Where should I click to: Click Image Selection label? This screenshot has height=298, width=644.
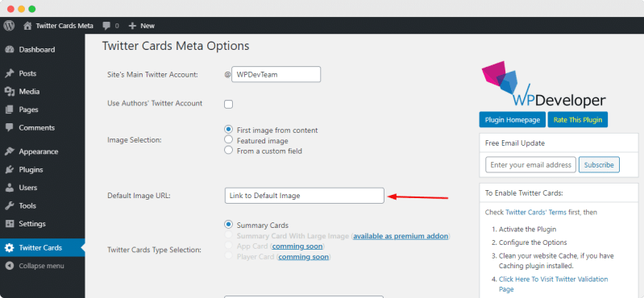click(x=135, y=140)
